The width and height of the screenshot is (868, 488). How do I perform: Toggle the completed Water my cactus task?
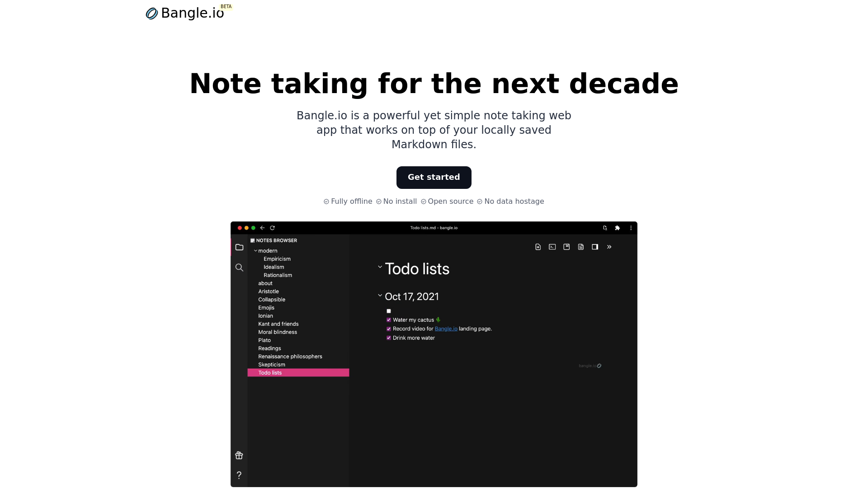389,320
